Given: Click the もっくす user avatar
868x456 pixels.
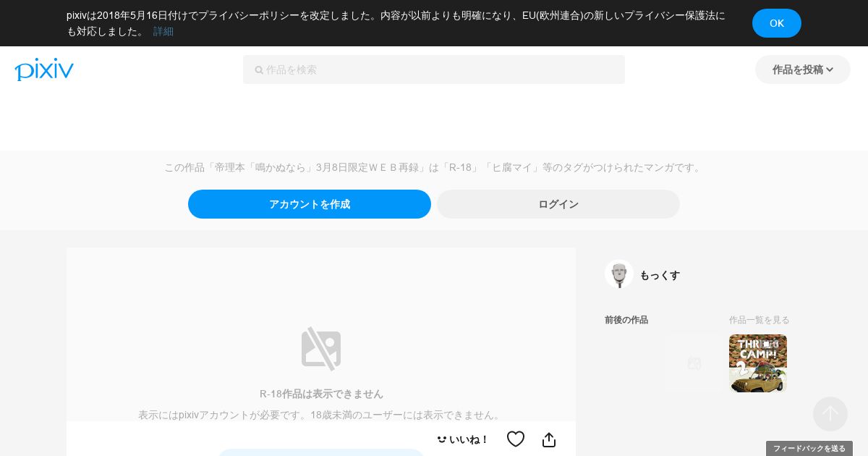Looking at the screenshot, I should tap(619, 274).
